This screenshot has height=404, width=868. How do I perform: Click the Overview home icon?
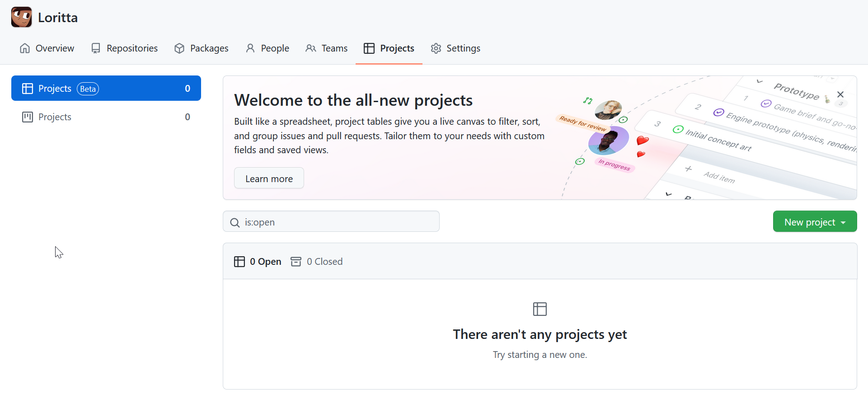pos(25,48)
